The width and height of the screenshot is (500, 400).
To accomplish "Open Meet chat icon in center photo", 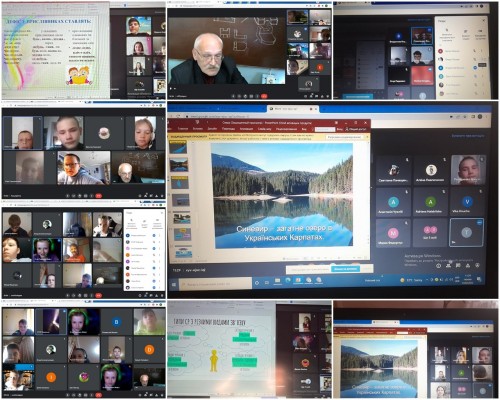I will click(x=458, y=266).
